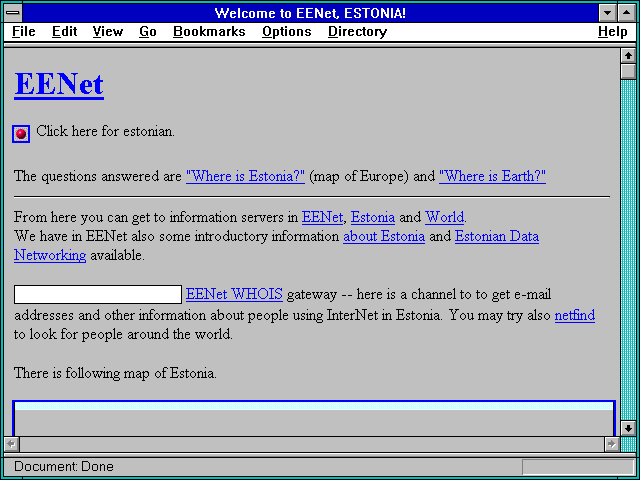Click the "Document: Done" status text

[x=64, y=467]
